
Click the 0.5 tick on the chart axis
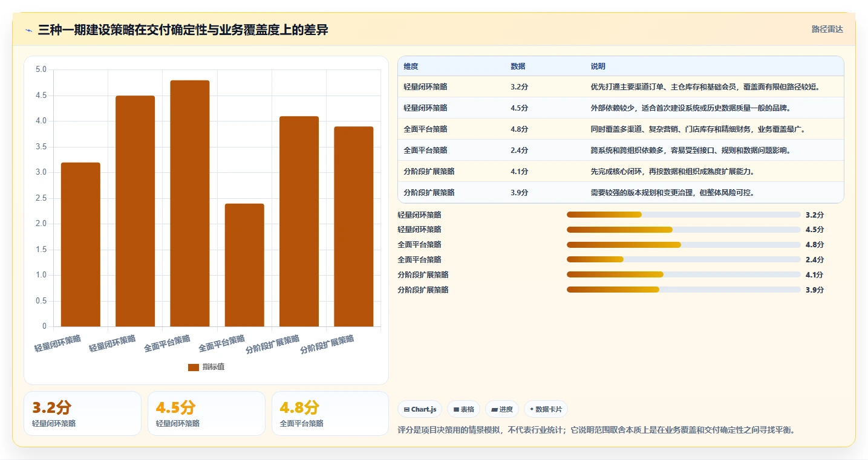41,301
